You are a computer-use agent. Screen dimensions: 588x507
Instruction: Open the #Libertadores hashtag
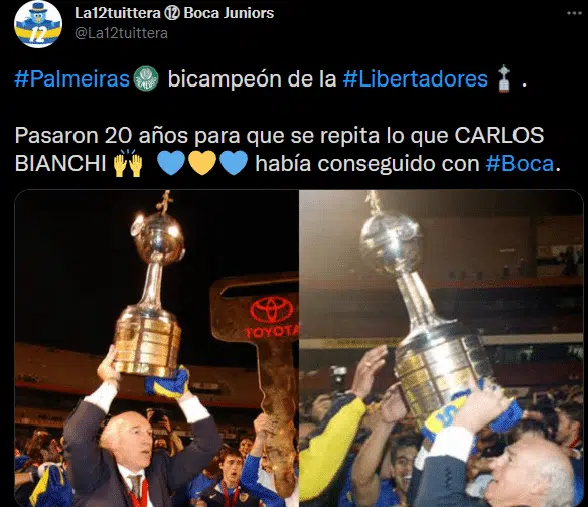(415, 79)
